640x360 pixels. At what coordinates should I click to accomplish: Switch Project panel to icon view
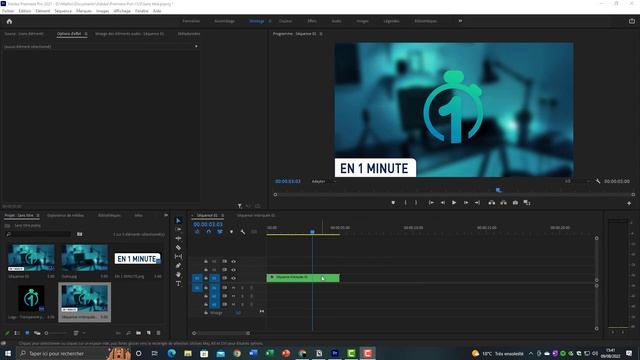click(27, 333)
